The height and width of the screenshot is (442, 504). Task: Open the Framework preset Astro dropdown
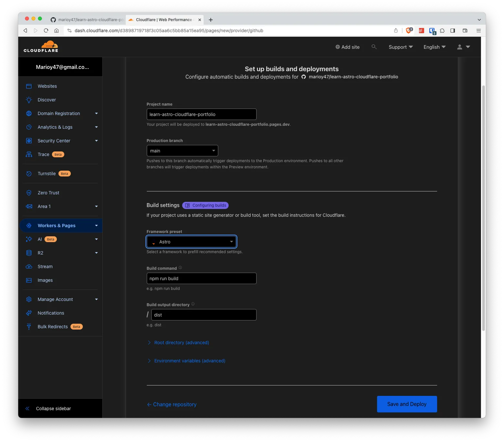tap(192, 242)
